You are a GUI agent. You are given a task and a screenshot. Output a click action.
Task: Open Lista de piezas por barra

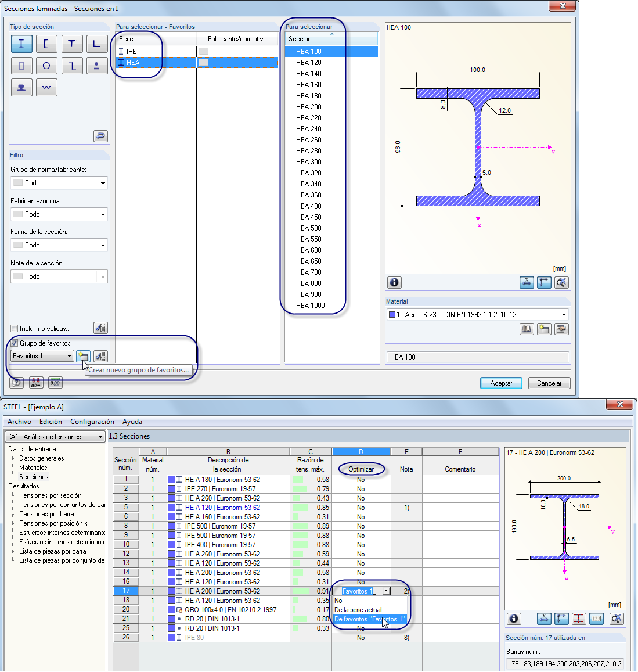(x=52, y=551)
